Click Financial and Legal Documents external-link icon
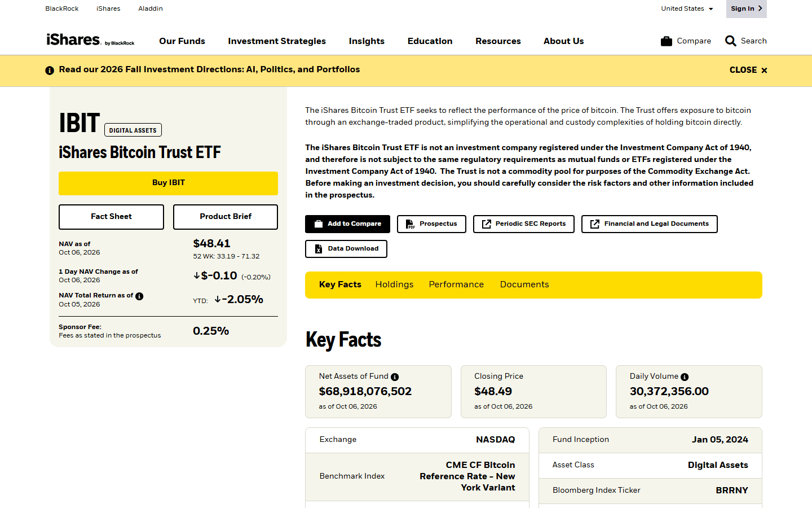Screen dimensions: 812x508 595,224
